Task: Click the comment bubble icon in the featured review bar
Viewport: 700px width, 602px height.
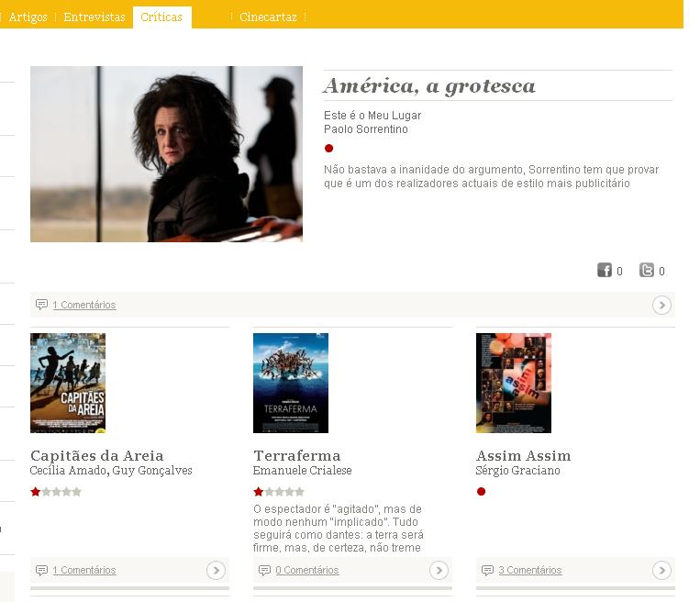Action: [41, 305]
